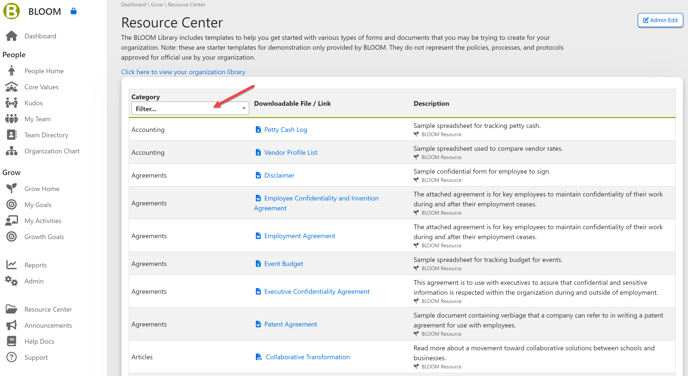The height and width of the screenshot is (376, 688).
Task: Open Resource Center in sidebar
Action: pos(48,309)
